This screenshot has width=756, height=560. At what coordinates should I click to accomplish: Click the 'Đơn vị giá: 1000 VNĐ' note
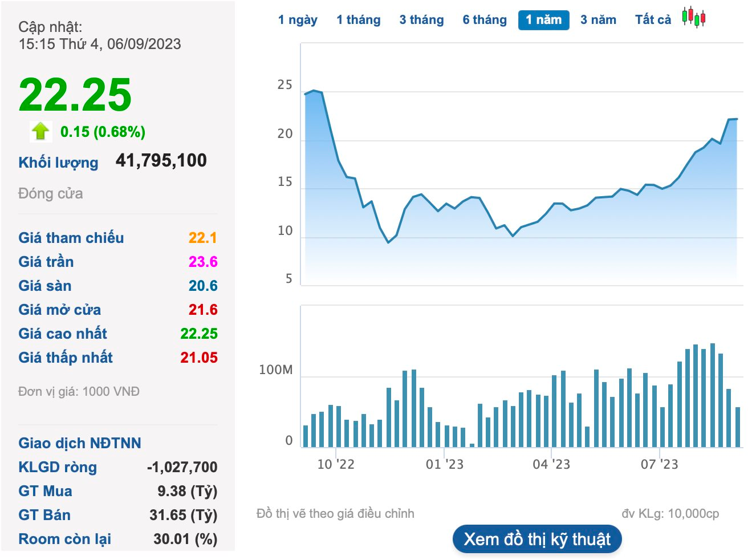point(79,392)
